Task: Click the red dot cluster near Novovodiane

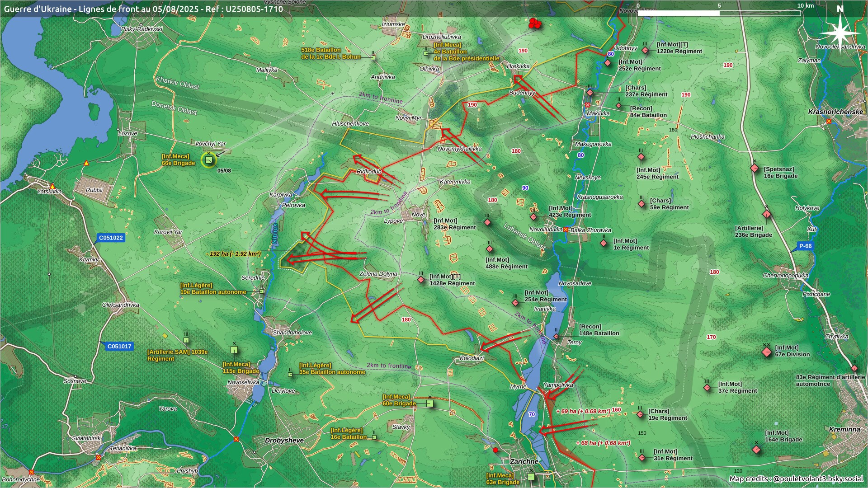Action: (x=535, y=23)
